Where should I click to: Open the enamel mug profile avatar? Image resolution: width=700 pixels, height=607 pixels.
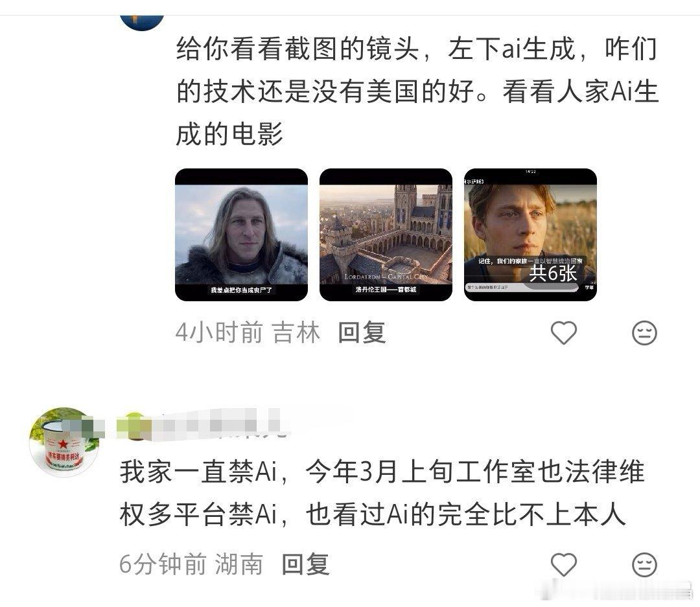(64, 442)
